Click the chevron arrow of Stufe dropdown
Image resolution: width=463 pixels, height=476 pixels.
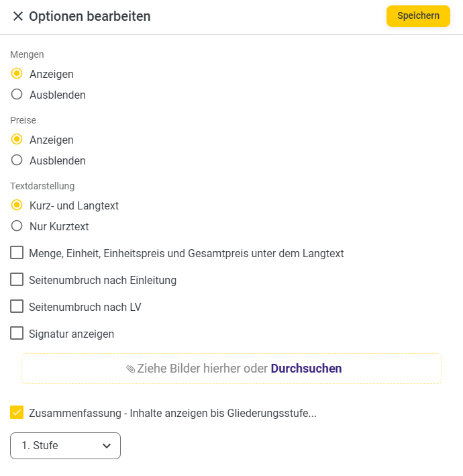click(x=107, y=446)
